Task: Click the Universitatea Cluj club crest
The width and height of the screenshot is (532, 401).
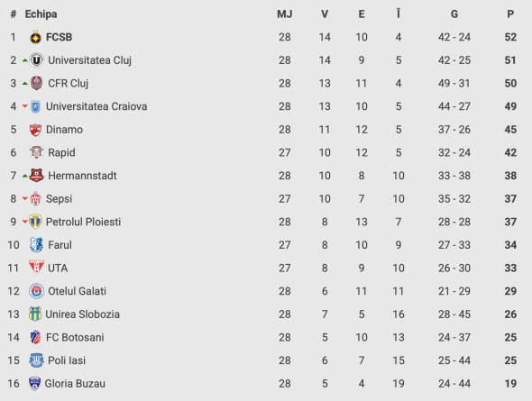Action: 36,60
